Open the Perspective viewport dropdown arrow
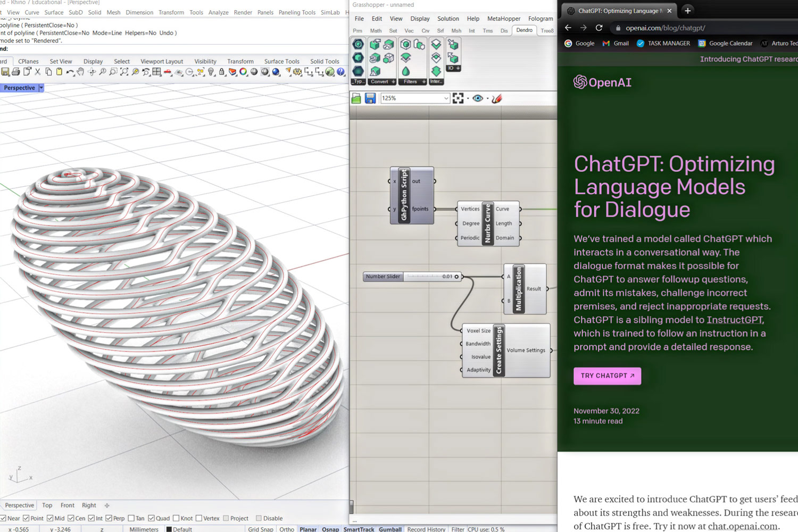Viewport: 798px width, 532px height. coord(41,88)
